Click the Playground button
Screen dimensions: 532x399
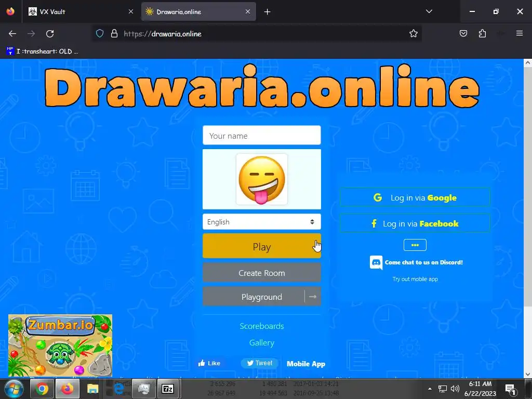click(254, 297)
